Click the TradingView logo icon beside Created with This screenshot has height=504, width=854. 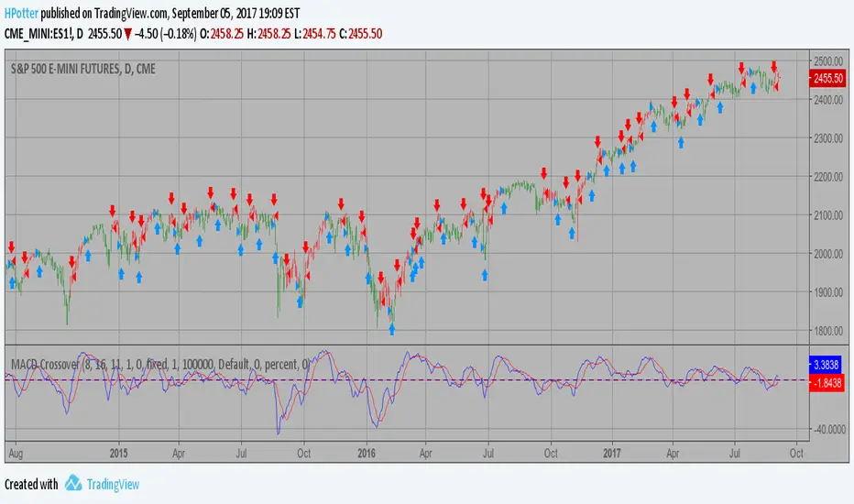[73, 483]
